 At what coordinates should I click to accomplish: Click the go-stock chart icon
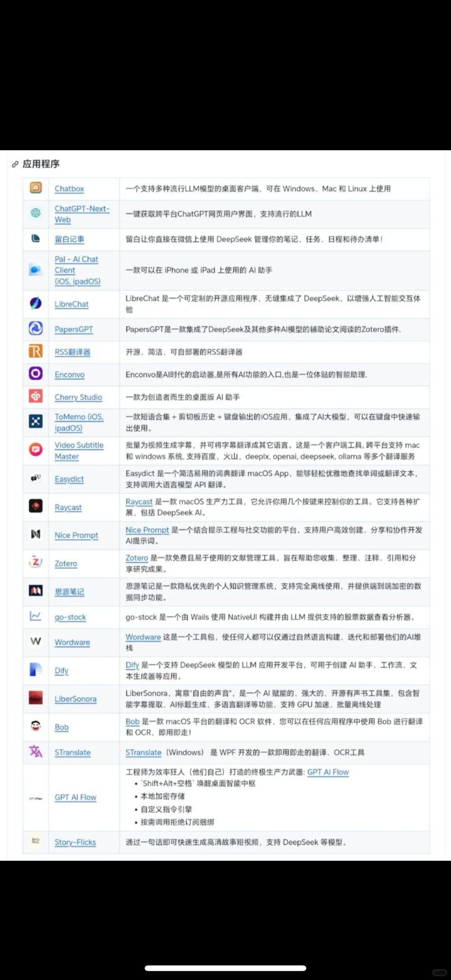tap(35, 616)
